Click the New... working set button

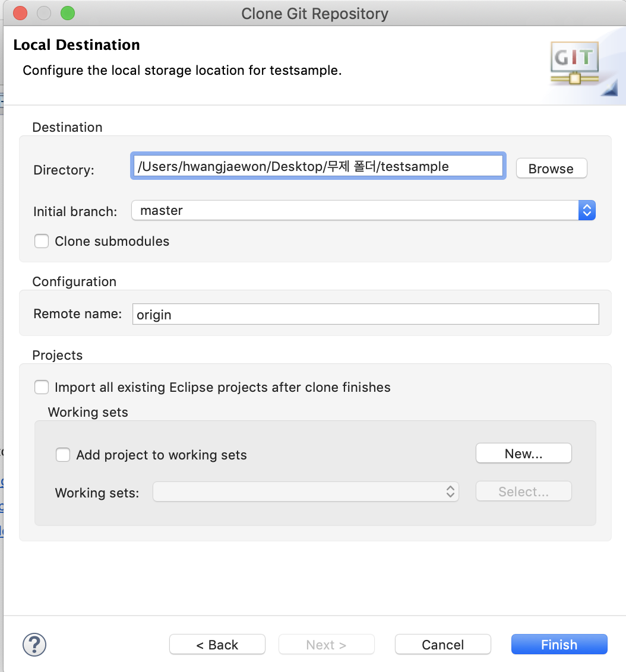coord(523,454)
